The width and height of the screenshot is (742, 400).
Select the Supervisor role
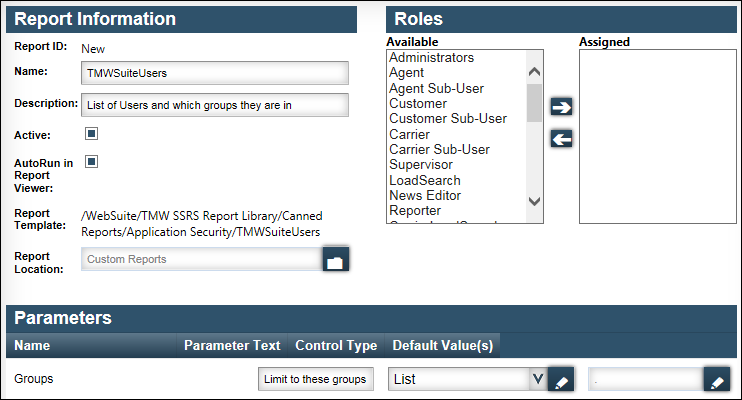[x=421, y=164]
